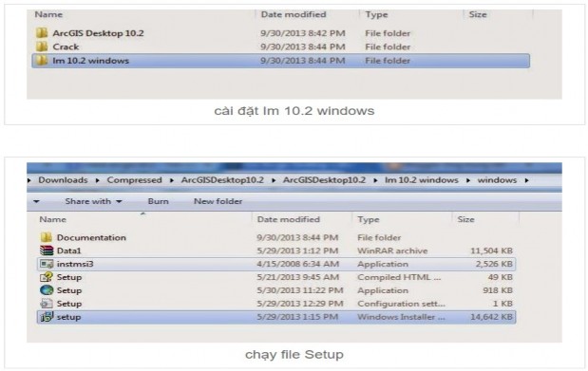
Task: Click the 'Windows Installer ...' type cell
Action: 401,317
